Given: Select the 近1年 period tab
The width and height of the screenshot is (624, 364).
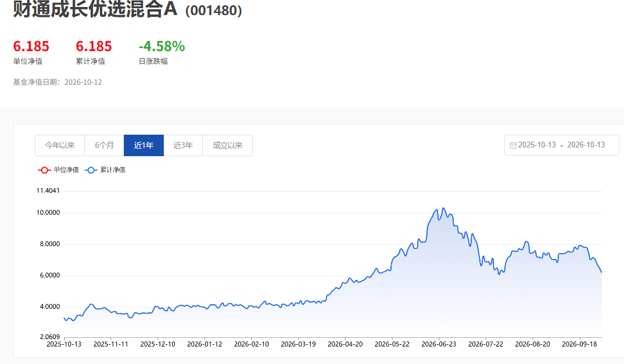Looking at the screenshot, I should pos(144,146).
